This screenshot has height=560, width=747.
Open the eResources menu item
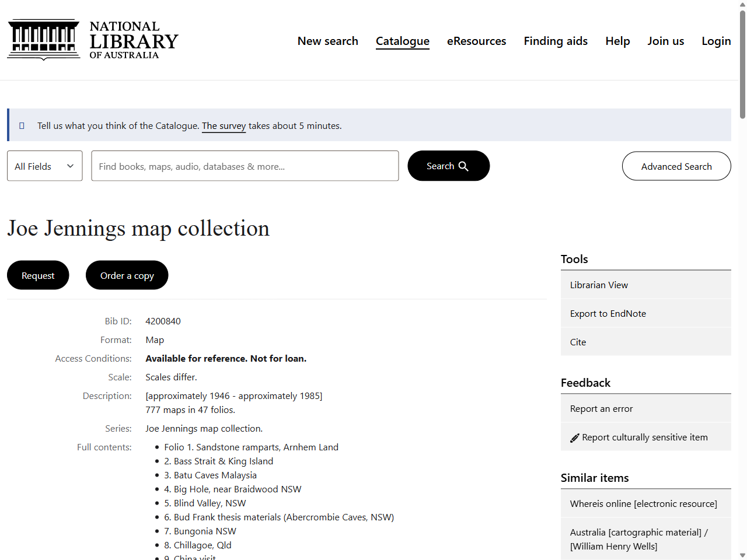476,41
